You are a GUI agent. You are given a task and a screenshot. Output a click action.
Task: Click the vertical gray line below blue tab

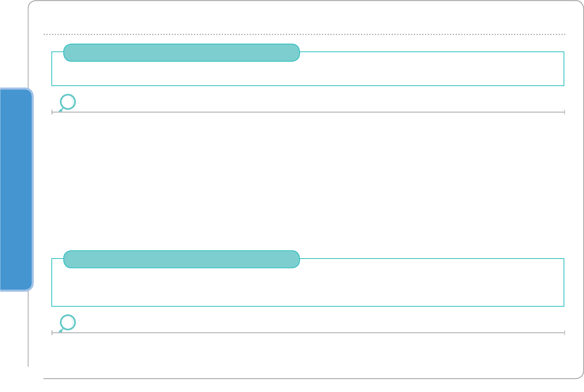(x=28, y=328)
